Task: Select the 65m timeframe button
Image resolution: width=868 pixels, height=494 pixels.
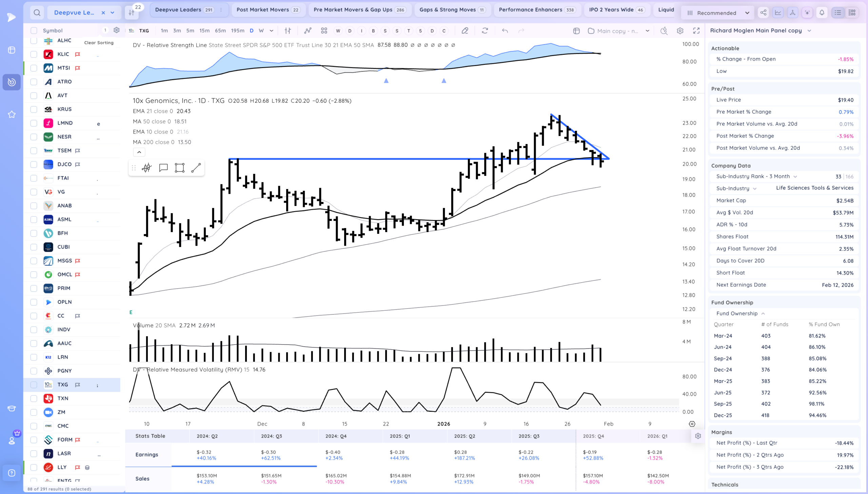Action: (220, 30)
